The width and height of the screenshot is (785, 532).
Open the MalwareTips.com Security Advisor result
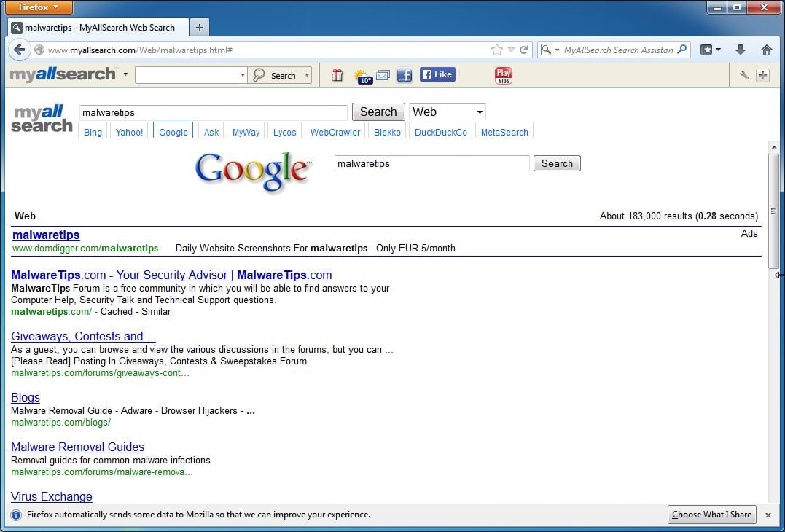pos(171,275)
